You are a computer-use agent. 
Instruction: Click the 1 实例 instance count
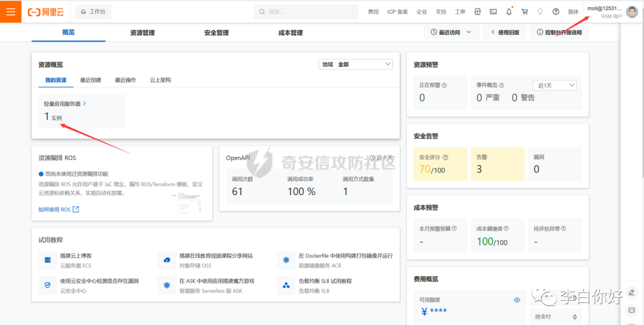point(53,117)
